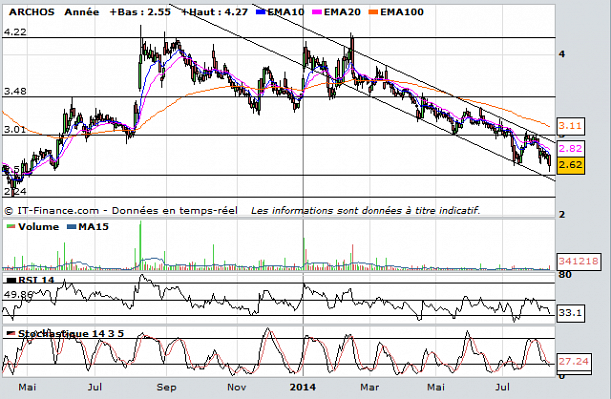Screen dimensions: 611x399
Task: Click the 80 RSI scale label
Action: (565, 275)
